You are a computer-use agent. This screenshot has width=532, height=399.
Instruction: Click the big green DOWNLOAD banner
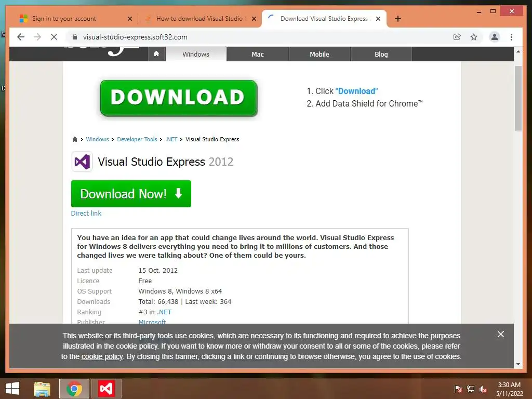pos(179,98)
